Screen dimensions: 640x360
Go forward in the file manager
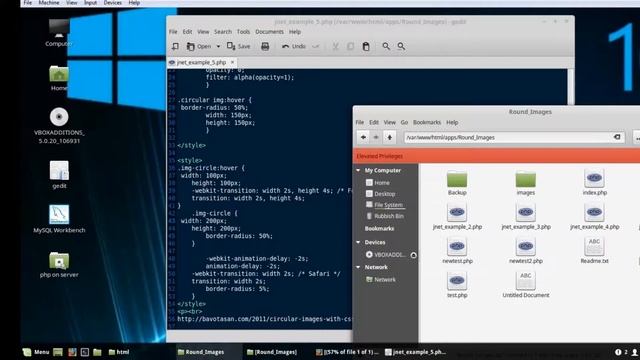(376, 137)
